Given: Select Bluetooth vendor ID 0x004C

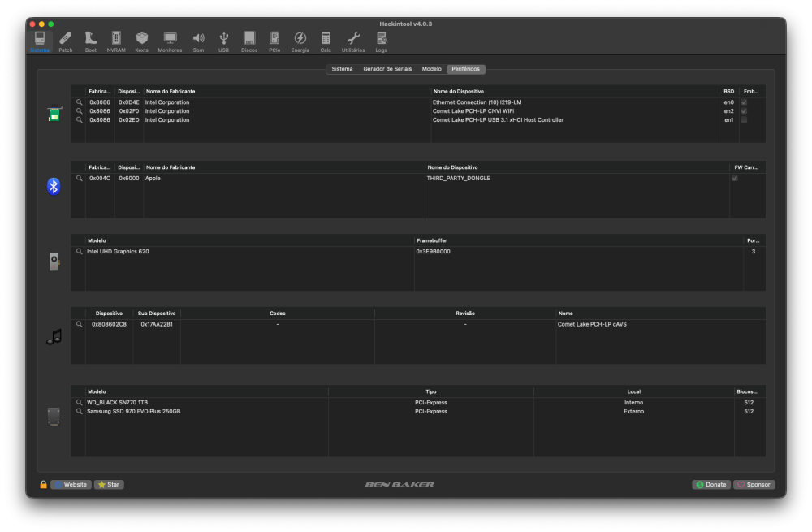Looking at the screenshot, I should click(99, 178).
